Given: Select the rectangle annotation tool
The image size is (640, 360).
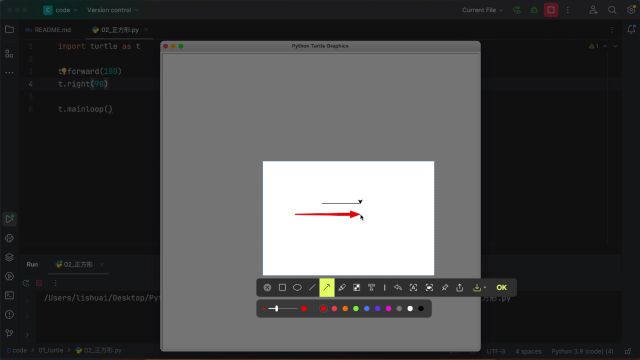Looking at the screenshot, I should (x=282, y=288).
